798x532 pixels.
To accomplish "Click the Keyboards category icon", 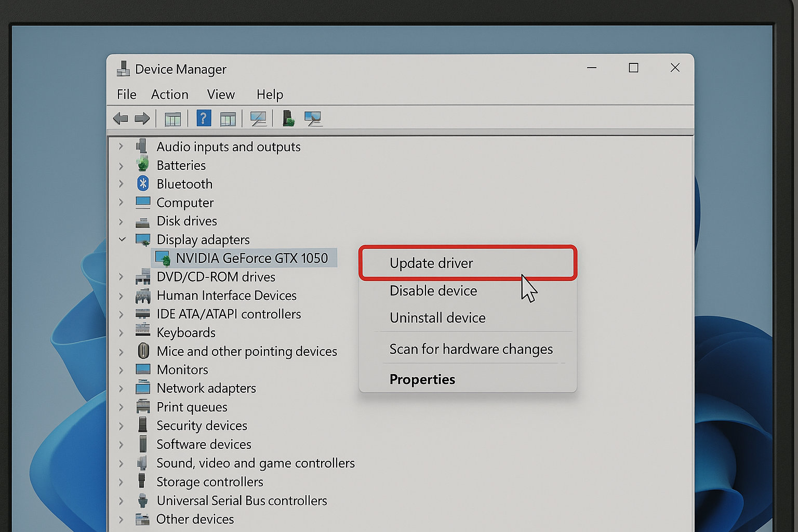I will coord(143,330).
